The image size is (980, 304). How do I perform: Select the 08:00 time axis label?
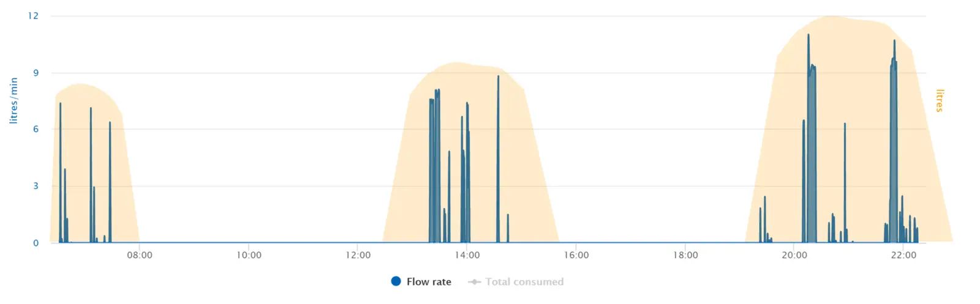[140, 255]
